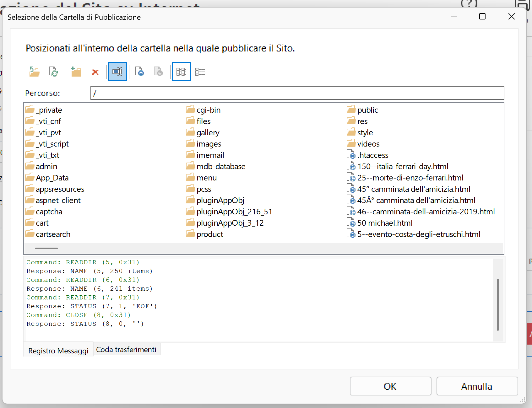The height and width of the screenshot is (408, 532).
Task: Confirm with the OK button
Action: (390, 386)
